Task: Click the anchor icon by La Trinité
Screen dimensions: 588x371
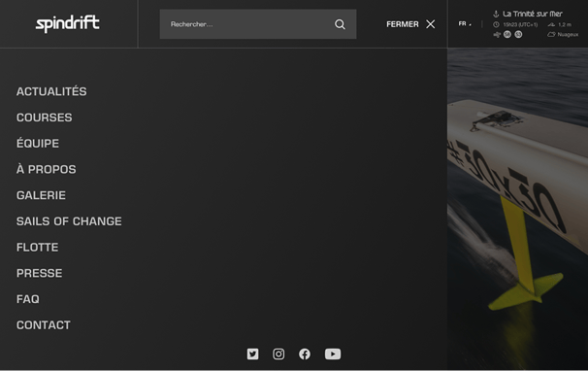Action: click(496, 14)
